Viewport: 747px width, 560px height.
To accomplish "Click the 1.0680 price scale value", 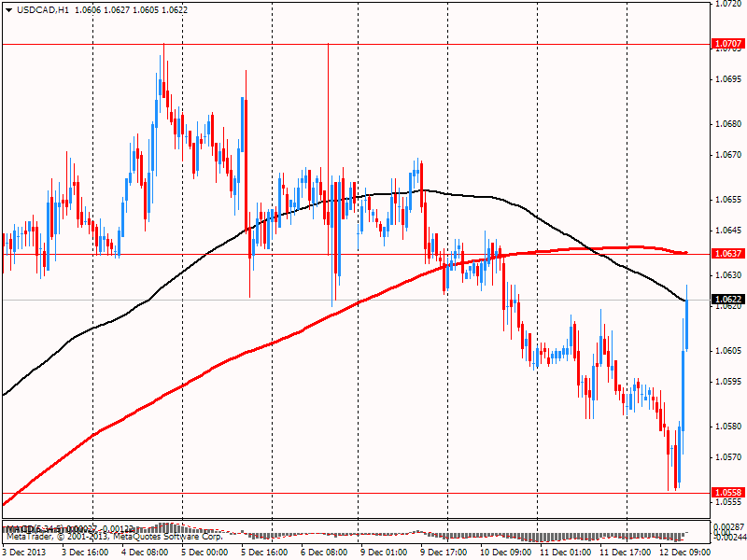I will coord(727,123).
